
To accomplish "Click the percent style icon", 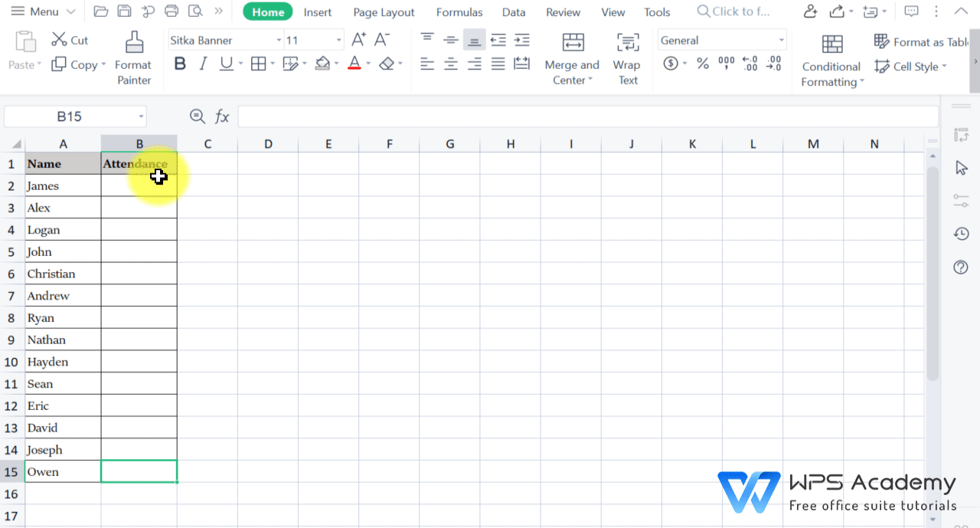I will (702, 64).
